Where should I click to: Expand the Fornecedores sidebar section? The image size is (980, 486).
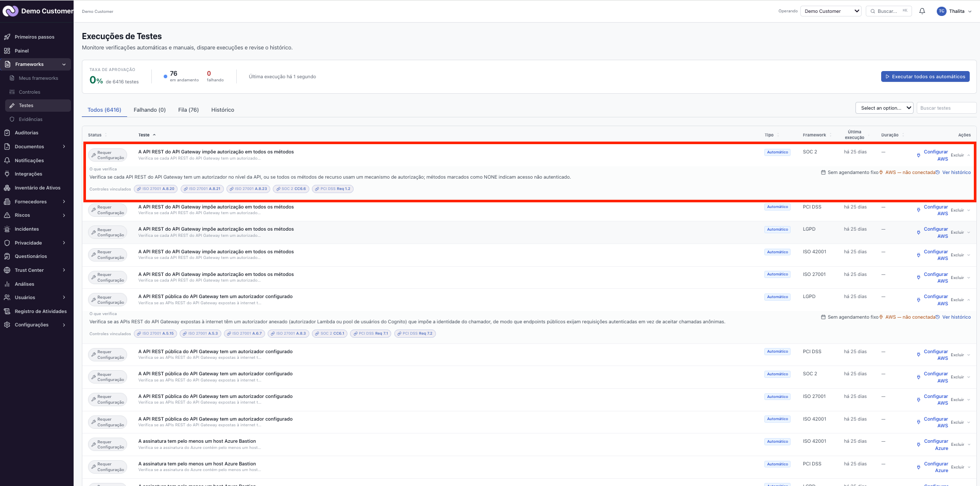click(64, 202)
